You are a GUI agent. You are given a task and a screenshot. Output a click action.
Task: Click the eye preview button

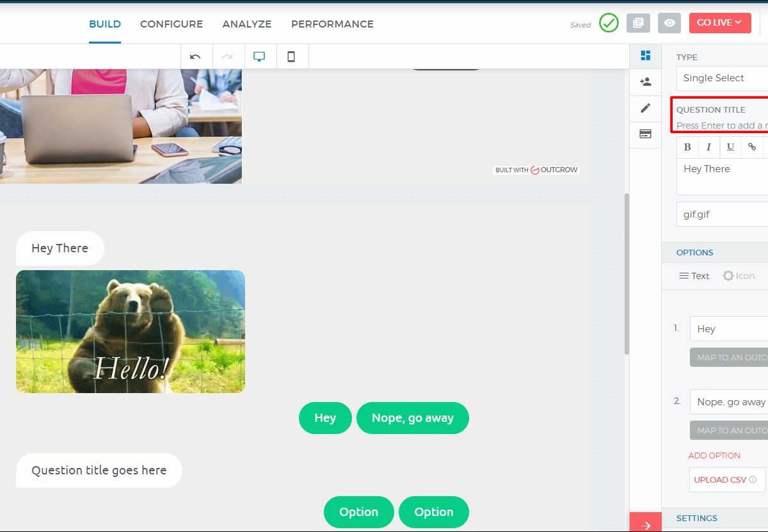[669, 23]
